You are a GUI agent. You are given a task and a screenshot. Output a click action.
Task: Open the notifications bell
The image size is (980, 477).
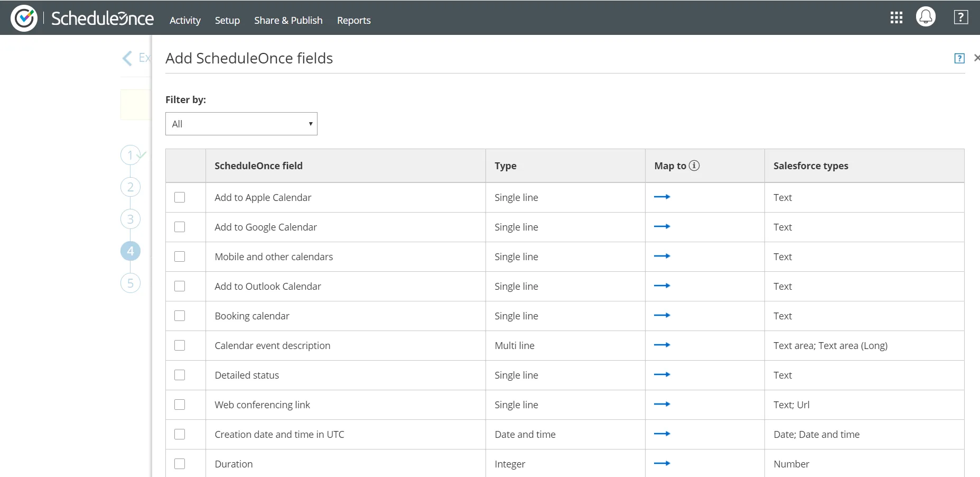(926, 17)
